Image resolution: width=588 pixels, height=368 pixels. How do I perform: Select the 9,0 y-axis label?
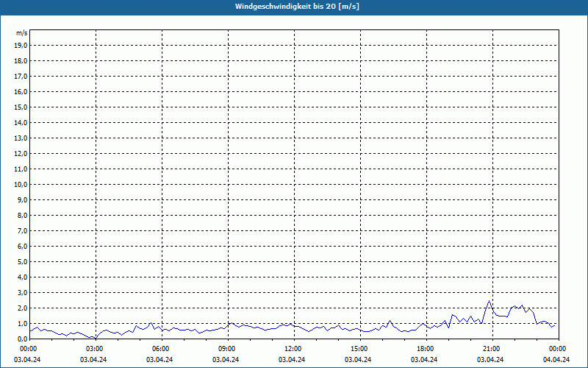click(24, 199)
